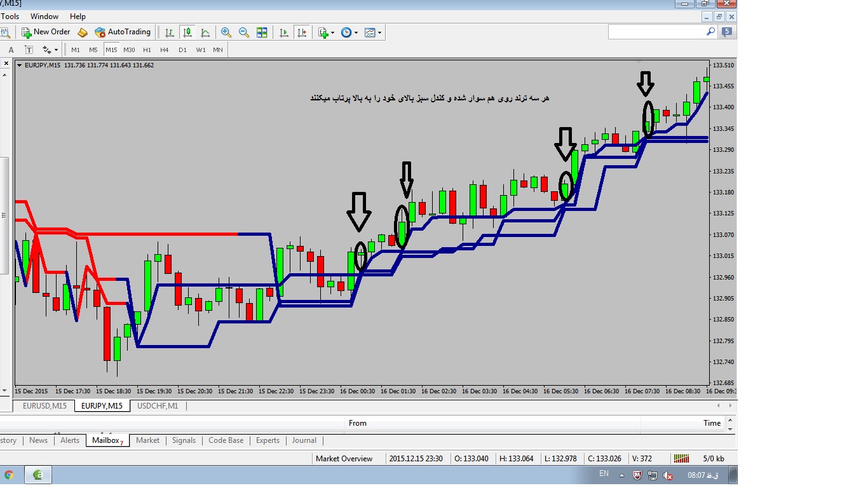The height and width of the screenshot is (488, 868).
Task: Switch timeframe to W1
Action: (x=200, y=50)
